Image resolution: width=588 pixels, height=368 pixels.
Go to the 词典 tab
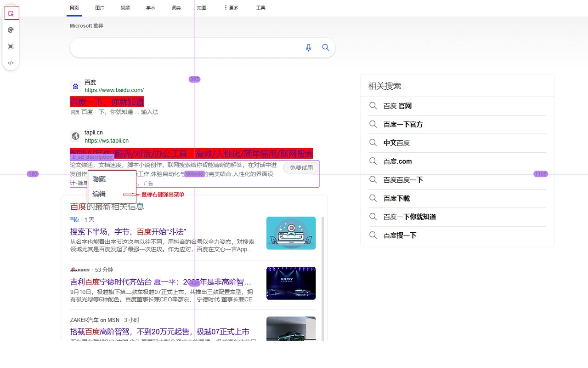coord(176,8)
